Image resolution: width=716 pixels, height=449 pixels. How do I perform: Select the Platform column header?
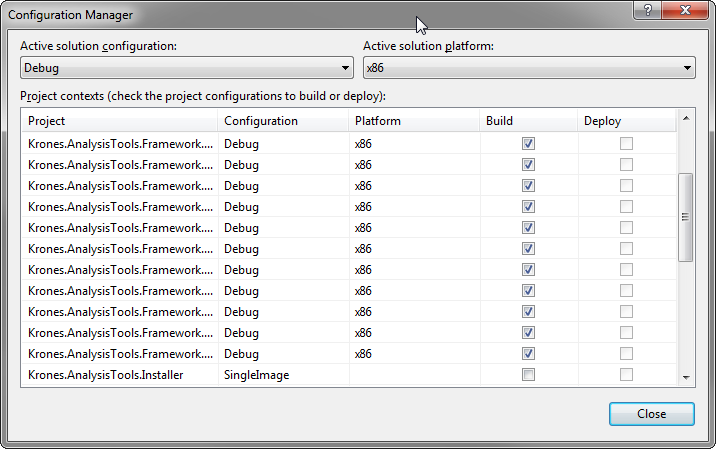tap(413, 121)
